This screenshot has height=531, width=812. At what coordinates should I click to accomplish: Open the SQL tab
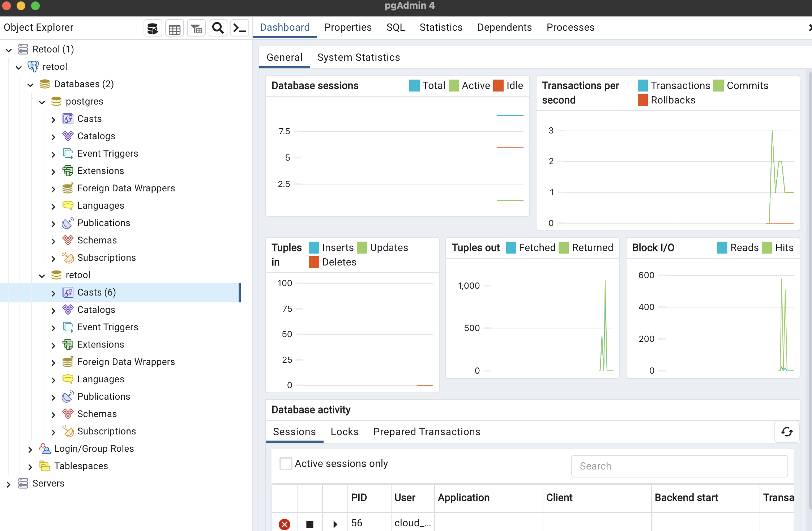point(396,27)
